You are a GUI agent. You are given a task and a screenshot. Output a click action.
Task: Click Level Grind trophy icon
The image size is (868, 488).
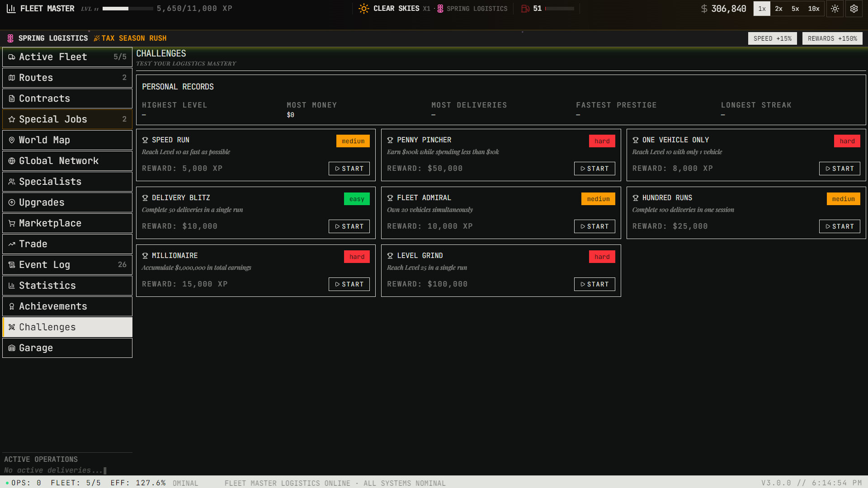(x=390, y=256)
